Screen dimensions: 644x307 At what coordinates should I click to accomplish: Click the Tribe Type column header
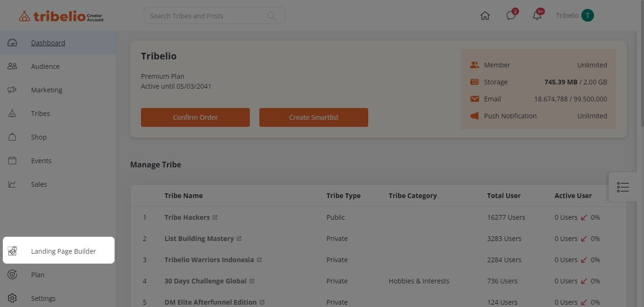(x=343, y=196)
